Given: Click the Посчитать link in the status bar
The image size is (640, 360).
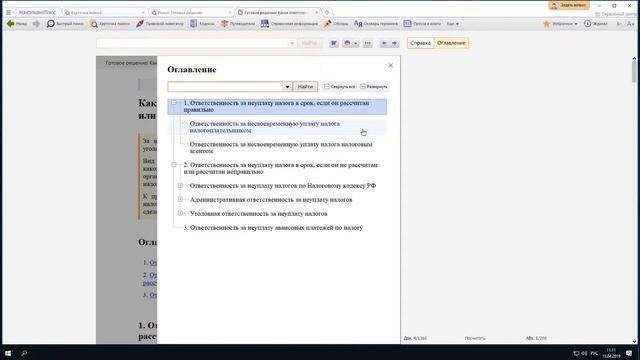Looking at the screenshot, I should [475, 338].
